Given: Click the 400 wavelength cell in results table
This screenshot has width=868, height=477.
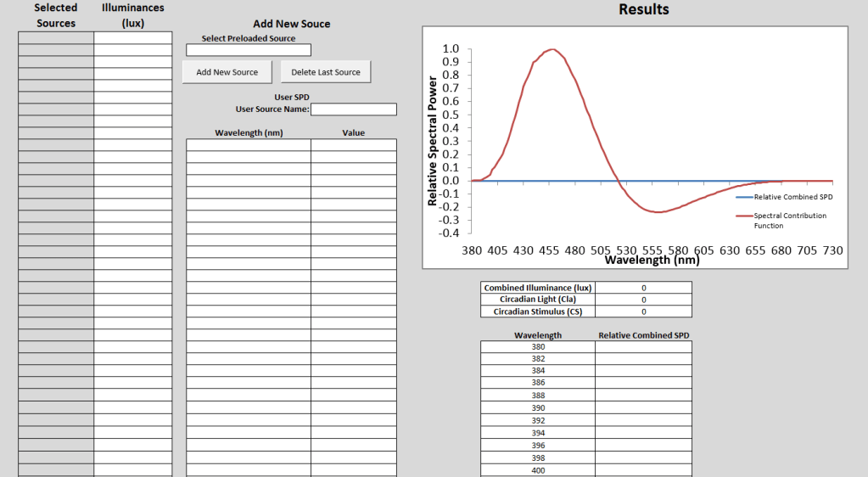Looking at the screenshot, I should point(538,470).
